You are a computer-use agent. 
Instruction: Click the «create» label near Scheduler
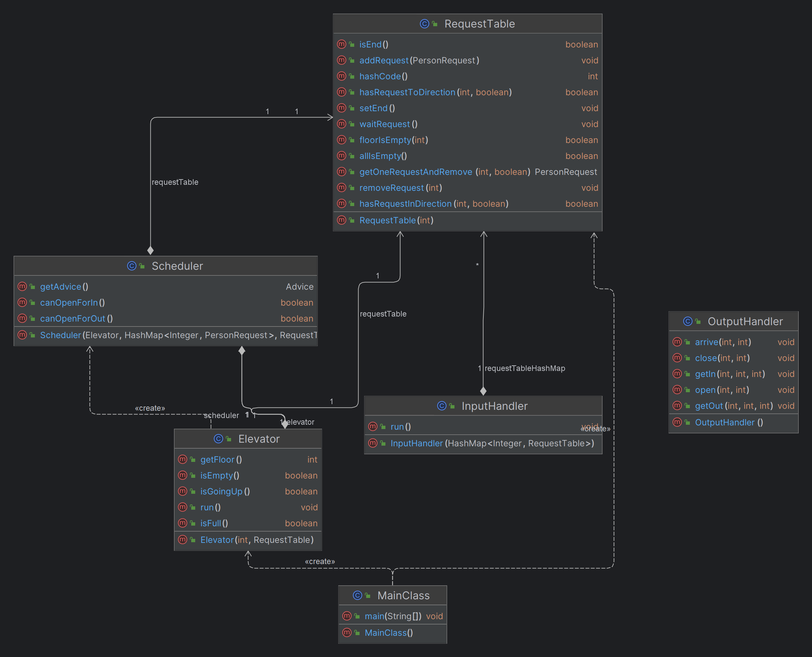pyautogui.click(x=150, y=408)
